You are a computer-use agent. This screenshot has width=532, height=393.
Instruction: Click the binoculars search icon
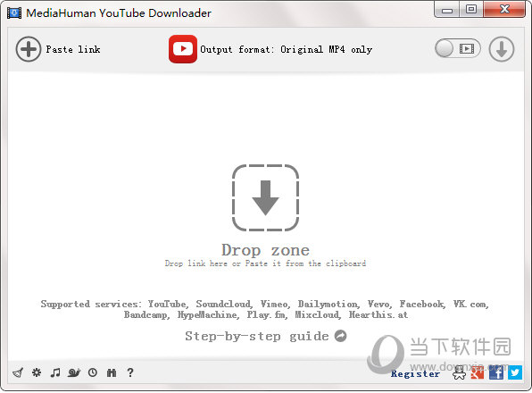click(x=112, y=372)
